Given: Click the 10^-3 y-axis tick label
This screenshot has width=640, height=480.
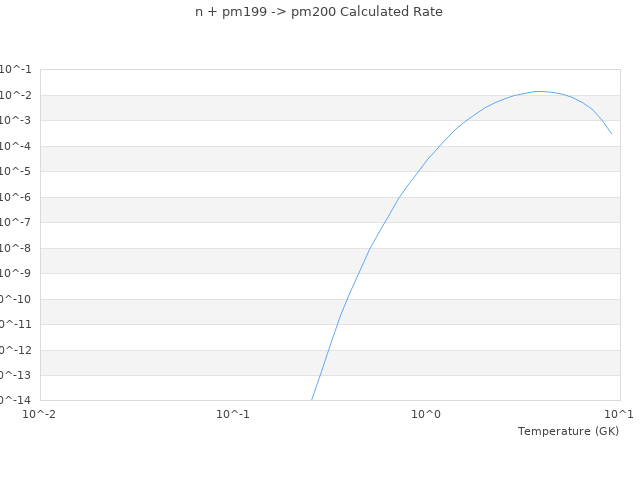Looking at the screenshot, I should pos(16,120).
